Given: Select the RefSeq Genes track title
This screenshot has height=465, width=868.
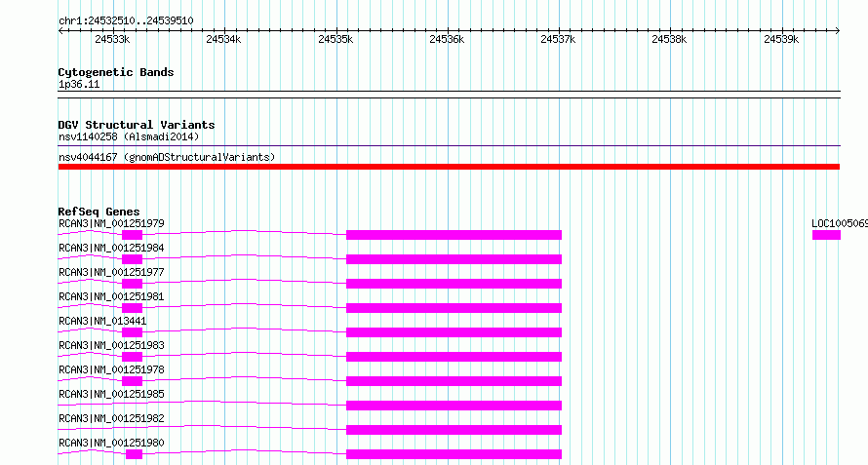Looking at the screenshot, I should pyautogui.click(x=99, y=212).
